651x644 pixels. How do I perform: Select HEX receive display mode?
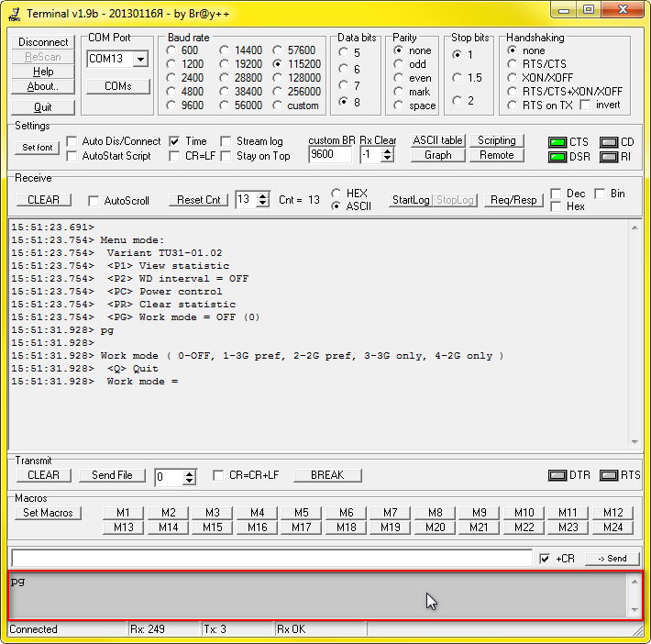(x=337, y=194)
